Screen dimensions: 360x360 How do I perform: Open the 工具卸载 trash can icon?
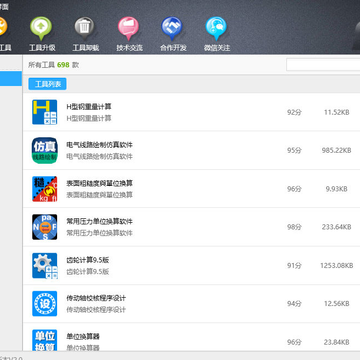pos(85,28)
